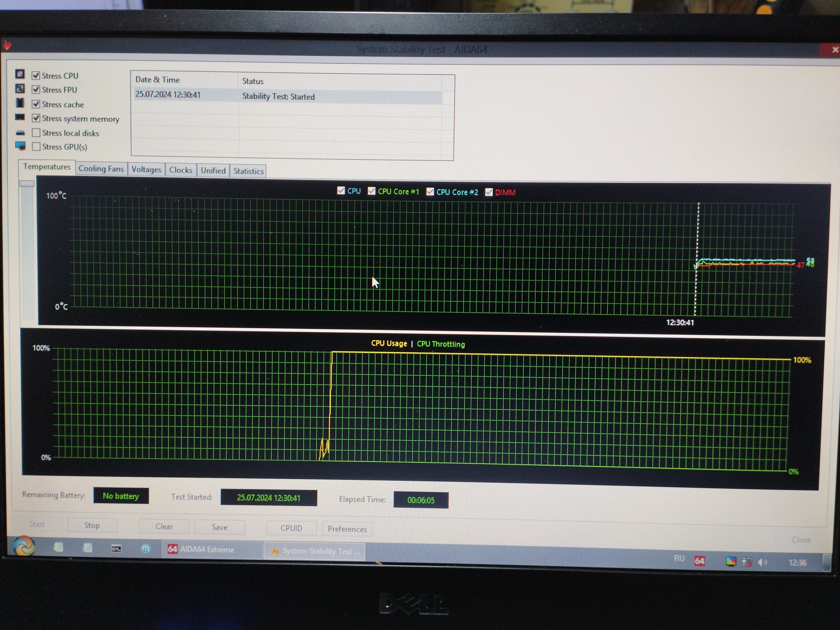This screenshot has height=630, width=840.
Task: Click the flame icon in the window title bar
Action: tap(7, 45)
